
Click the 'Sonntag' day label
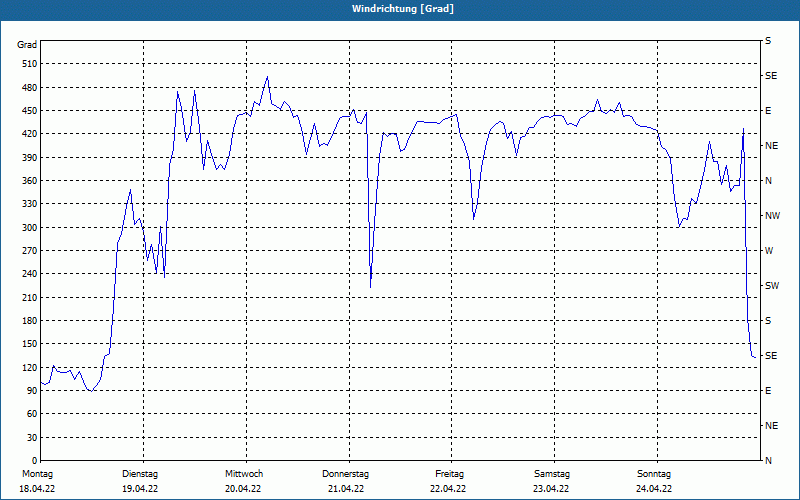pyautogui.click(x=654, y=474)
